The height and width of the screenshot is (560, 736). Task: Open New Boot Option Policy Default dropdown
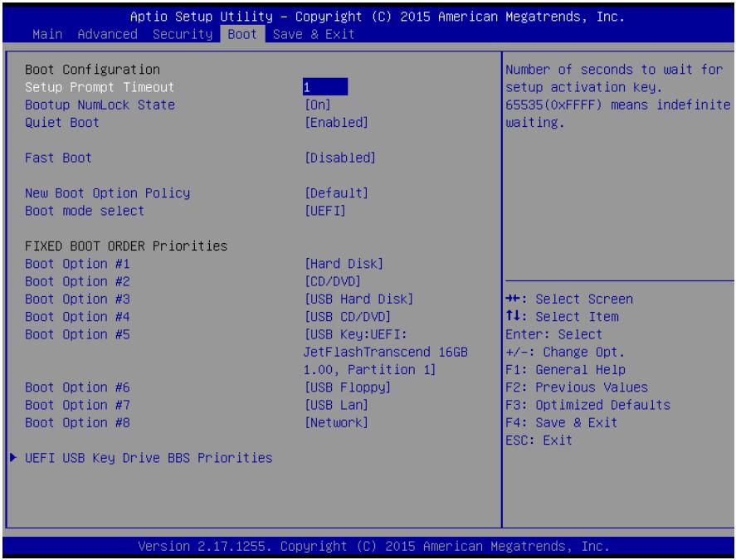tap(337, 193)
